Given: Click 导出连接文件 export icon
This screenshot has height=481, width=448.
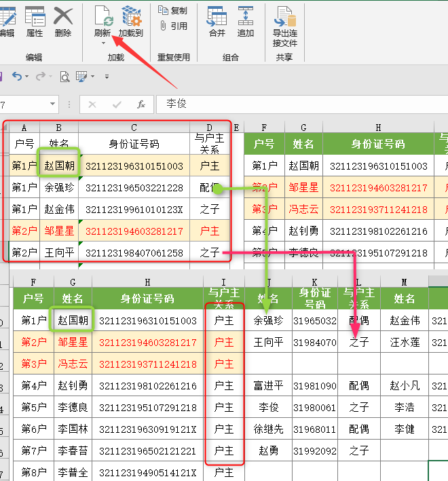Looking at the screenshot, I should coord(285,26).
